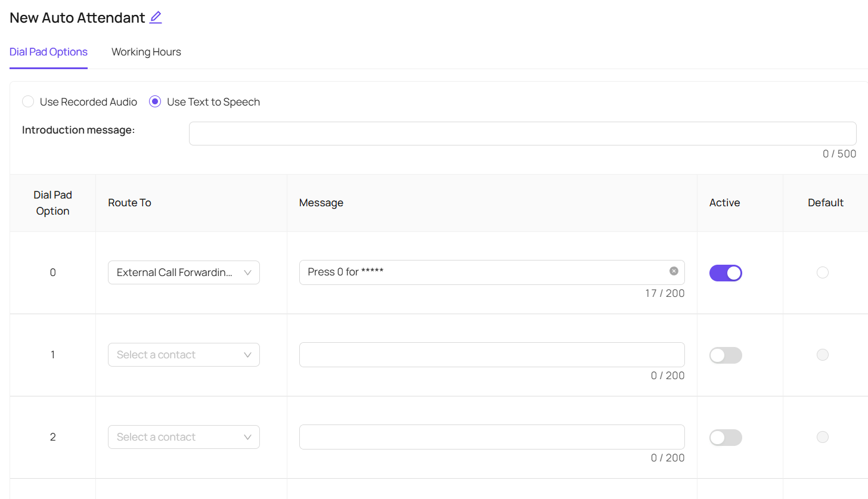Image resolution: width=868 pixels, height=499 pixels.
Task: Click the 0 / 500 character counter
Action: [839, 154]
